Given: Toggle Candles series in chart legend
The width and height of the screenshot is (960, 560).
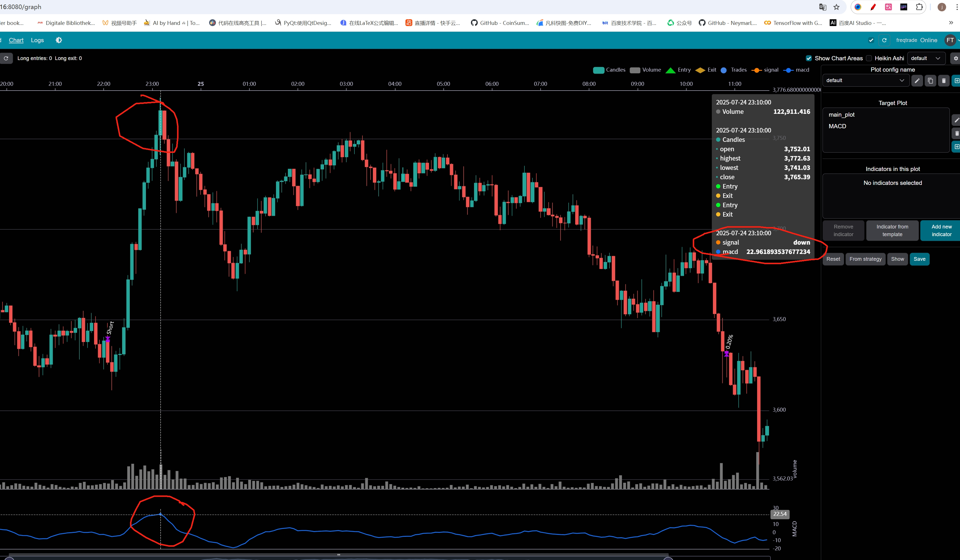Looking at the screenshot, I should pos(609,70).
